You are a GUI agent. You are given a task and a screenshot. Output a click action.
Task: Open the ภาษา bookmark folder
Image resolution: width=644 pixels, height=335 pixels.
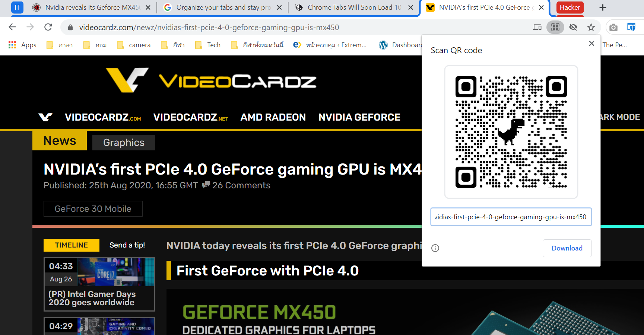60,45
